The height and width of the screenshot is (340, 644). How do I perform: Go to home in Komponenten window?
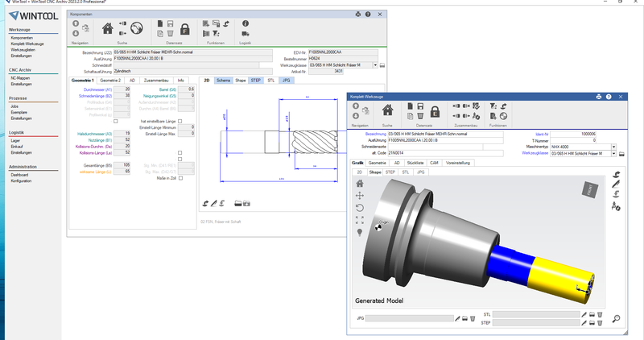pos(108,28)
